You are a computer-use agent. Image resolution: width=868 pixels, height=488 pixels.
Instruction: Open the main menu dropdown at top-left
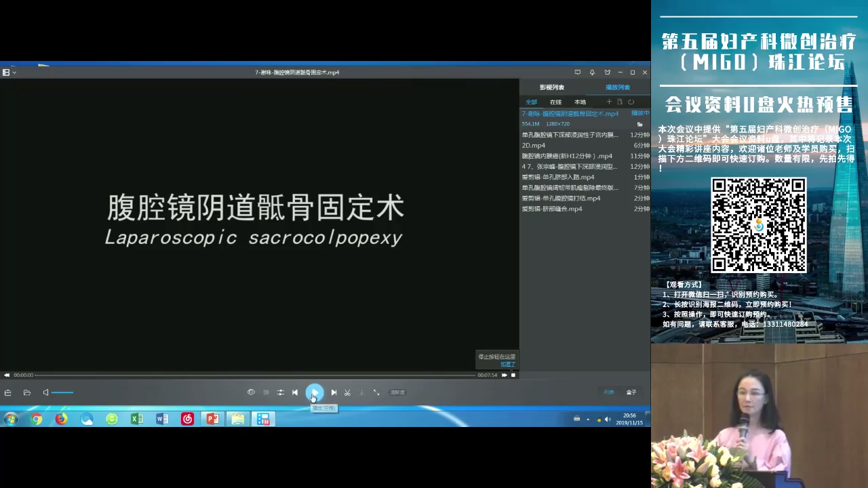click(x=9, y=73)
